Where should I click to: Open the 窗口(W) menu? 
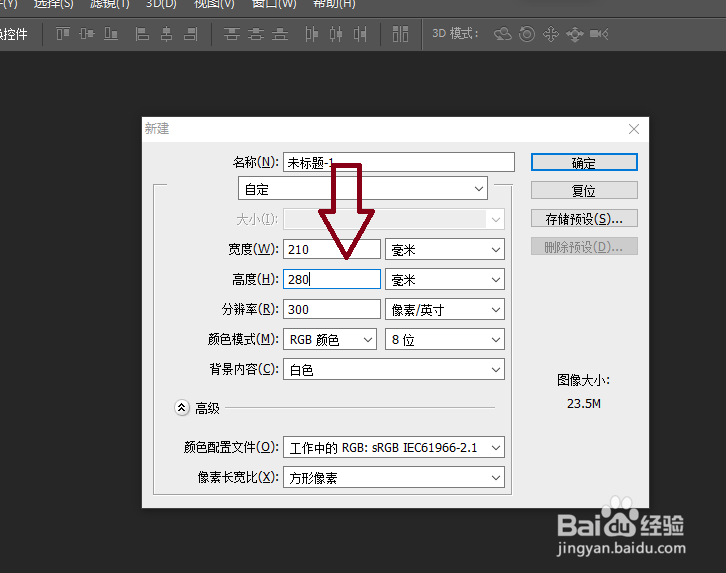274,4
